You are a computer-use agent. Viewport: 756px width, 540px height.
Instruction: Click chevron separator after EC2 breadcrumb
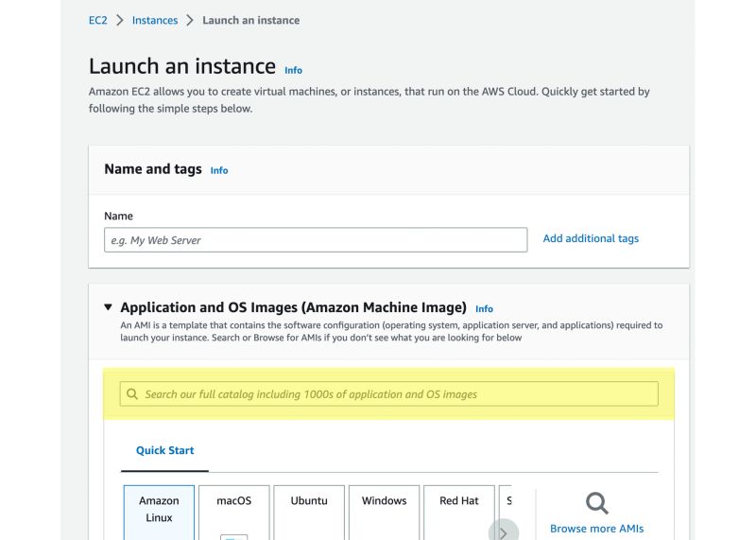coord(120,20)
